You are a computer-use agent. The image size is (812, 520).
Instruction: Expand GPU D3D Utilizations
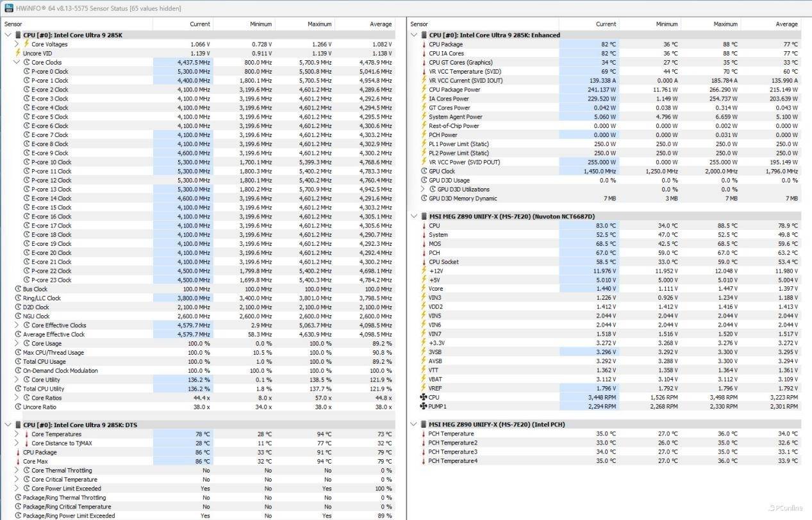[x=423, y=190]
